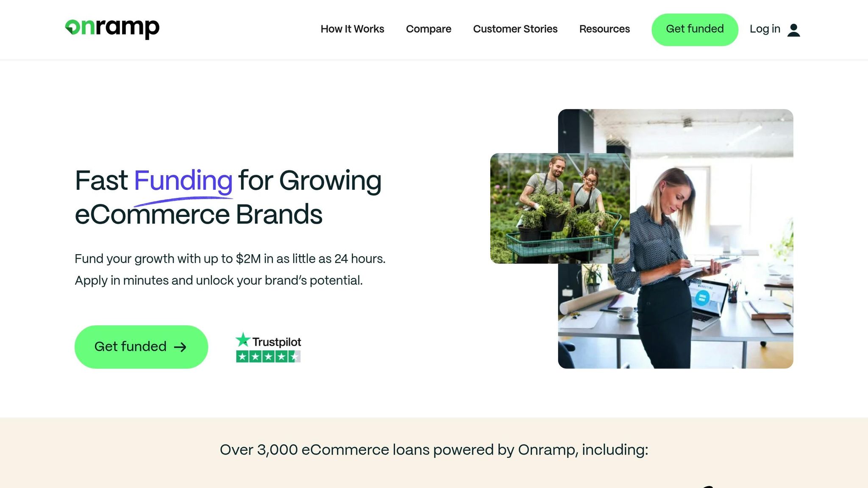The image size is (868, 488).
Task: Click the Trustpilot five-star rating bar
Action: click(268, 357)
